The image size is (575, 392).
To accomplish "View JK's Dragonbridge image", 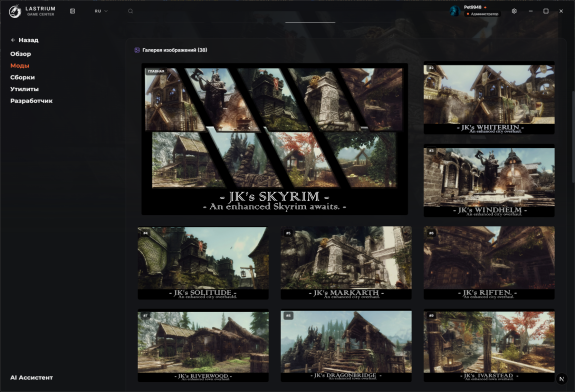I will 346,346.
